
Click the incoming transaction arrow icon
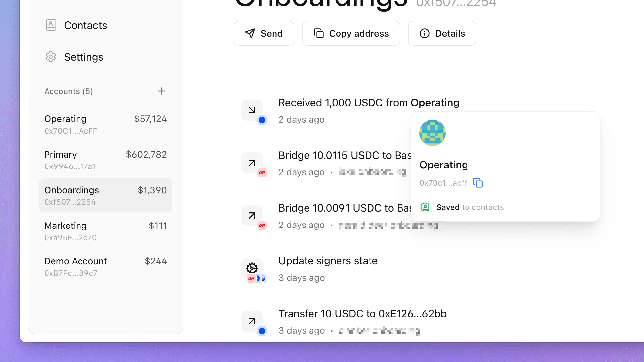point(251,109)
